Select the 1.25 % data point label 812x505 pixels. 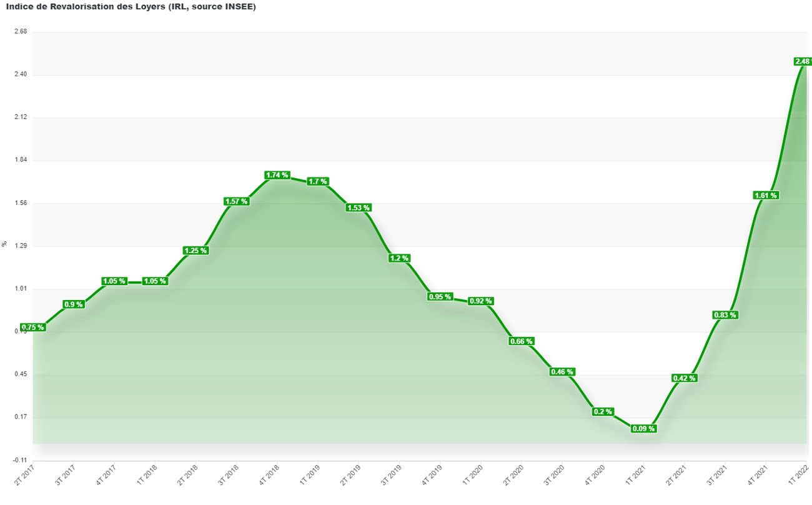(x=195, y=251)
